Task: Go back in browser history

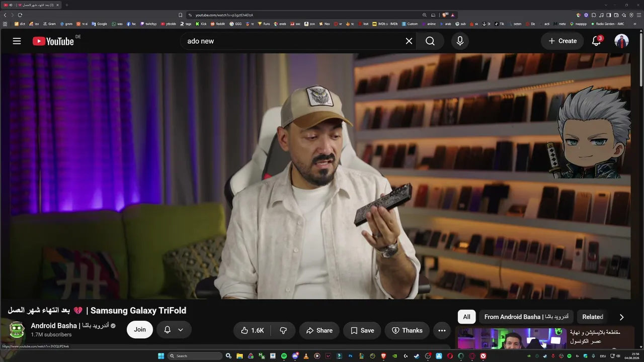Action: pyautogui.click(x=5, y=15)
